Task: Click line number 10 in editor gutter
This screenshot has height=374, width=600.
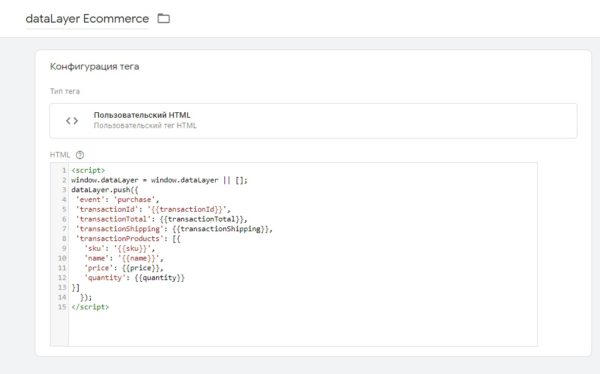Action: coord(62,258)
